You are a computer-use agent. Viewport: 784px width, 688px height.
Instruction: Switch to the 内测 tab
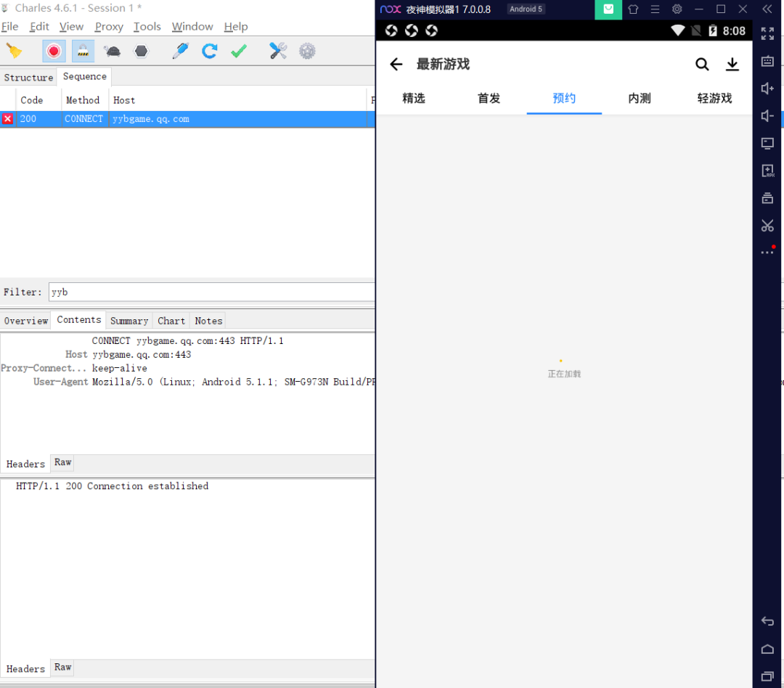[x=640, y=99]
